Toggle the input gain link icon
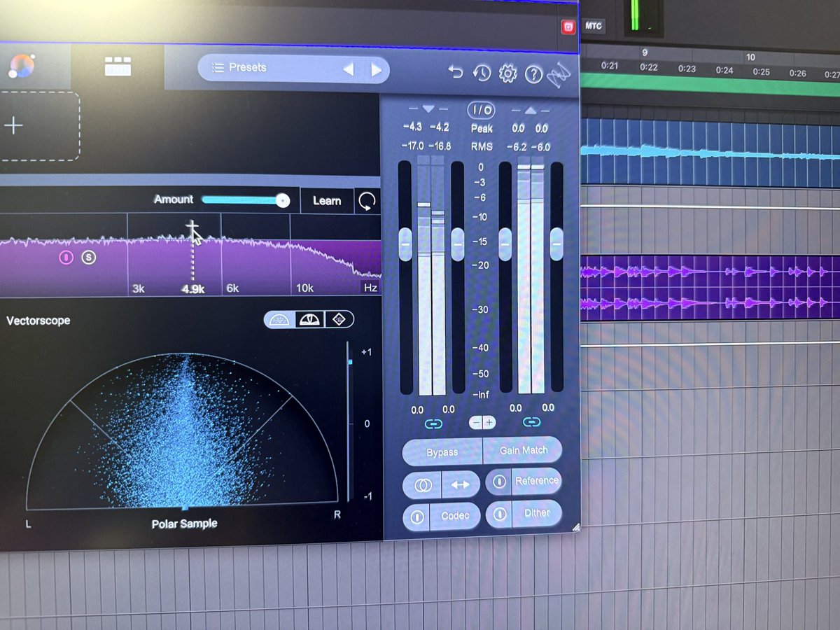This screenshot has width=840, height=630. click(x=433, y=423)
